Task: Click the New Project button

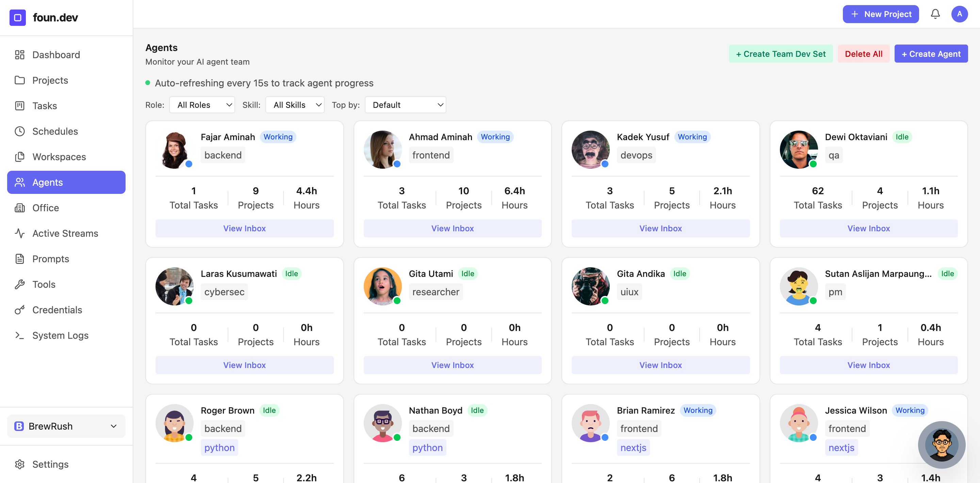Action: pyautogui.click(x=880, y=14)
